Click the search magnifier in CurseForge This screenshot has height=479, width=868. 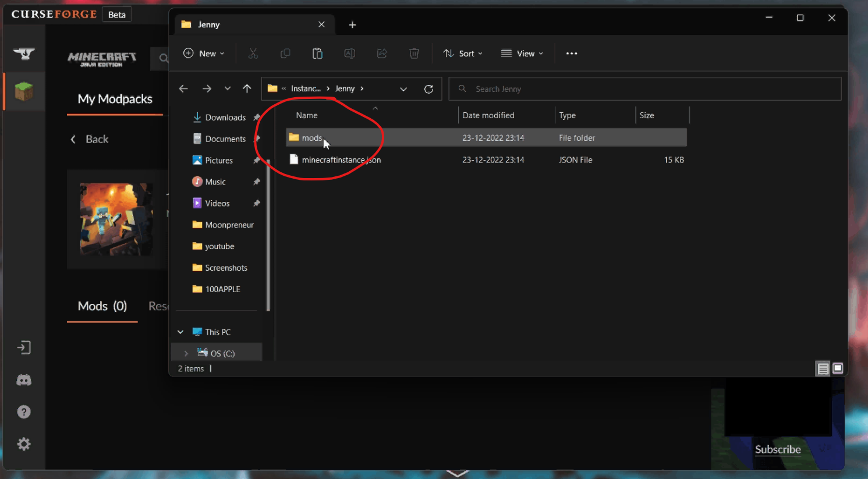164,58
